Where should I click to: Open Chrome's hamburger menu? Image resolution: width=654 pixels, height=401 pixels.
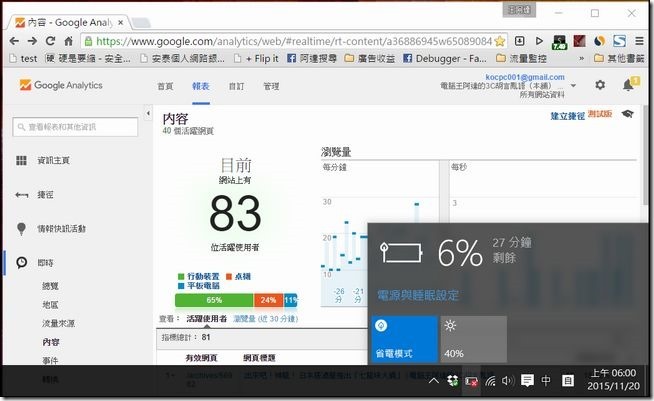(639, 41)
